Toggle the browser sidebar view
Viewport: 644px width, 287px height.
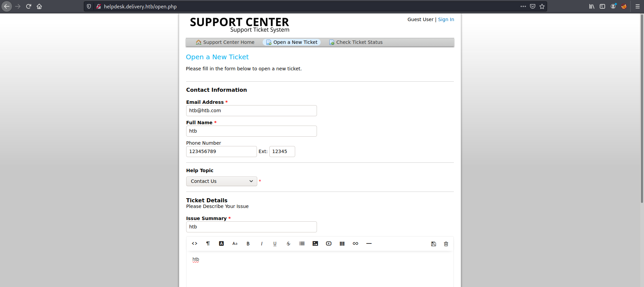pos(602,6)
